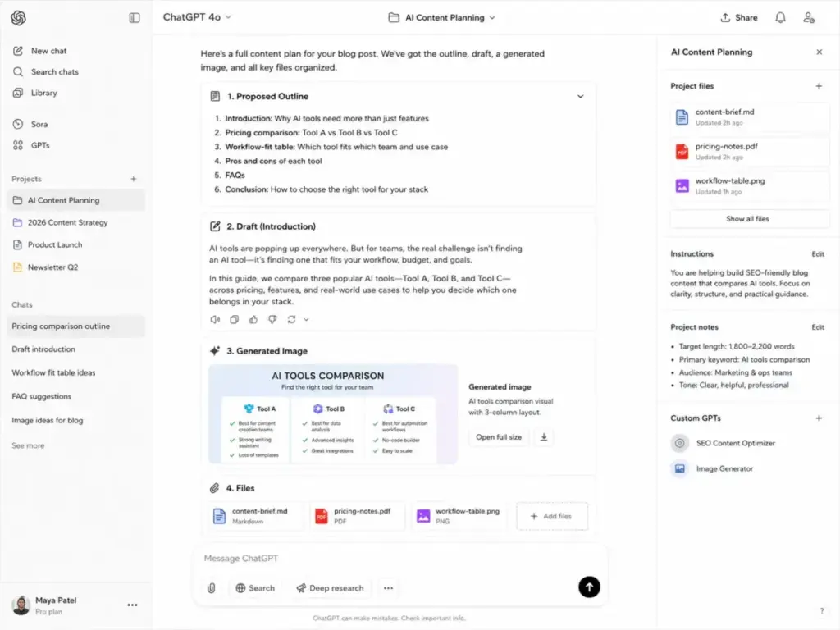Image resolution: width=840 pixels, height=630 pixels.
Task: Close the AI Content Planning side panel
Action: coord(819,52)
